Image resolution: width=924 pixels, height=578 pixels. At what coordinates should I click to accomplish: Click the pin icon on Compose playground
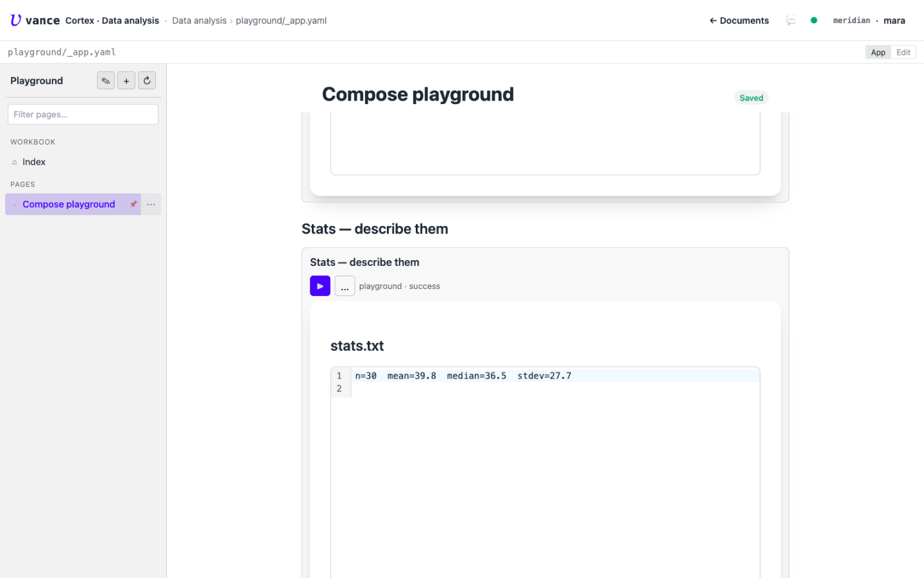pyautogui.click(x=133, y=204)
